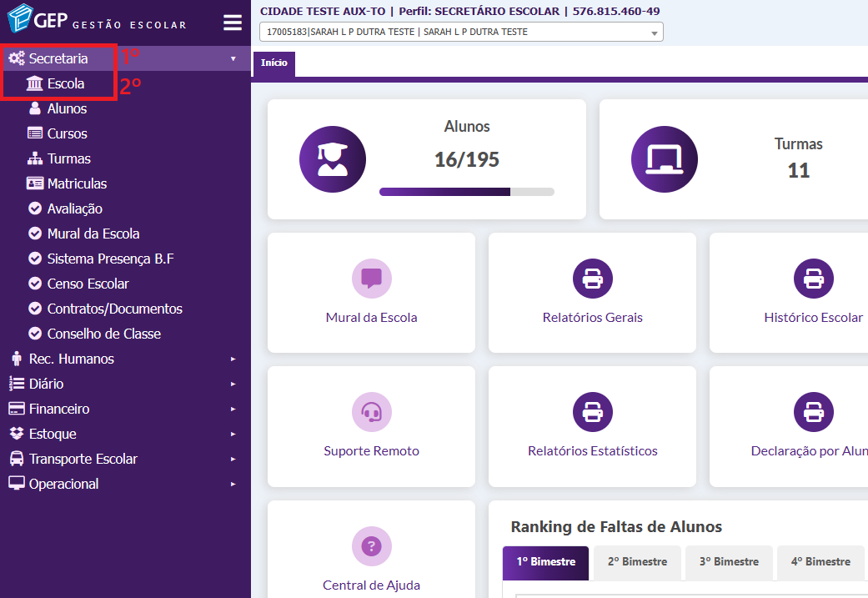Screen dimensions: 868x598
Task: Click the Central de Ajuda question icon
Action: (371, 546)
